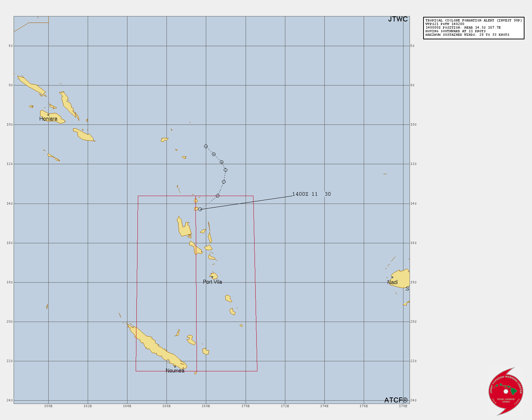Click the 172E longitude axis label

click(x=285, y=406)
